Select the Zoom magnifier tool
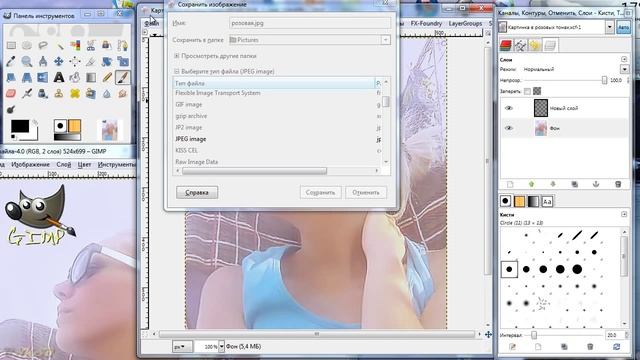This screenshot has height=360, width=640. click(x=27, y=61)
